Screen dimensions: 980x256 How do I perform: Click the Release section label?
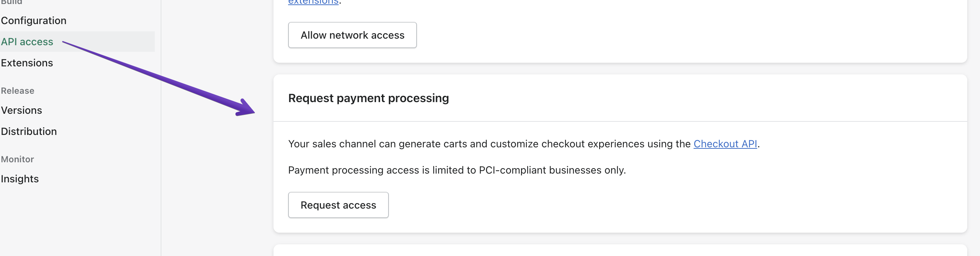coord(18,91)
